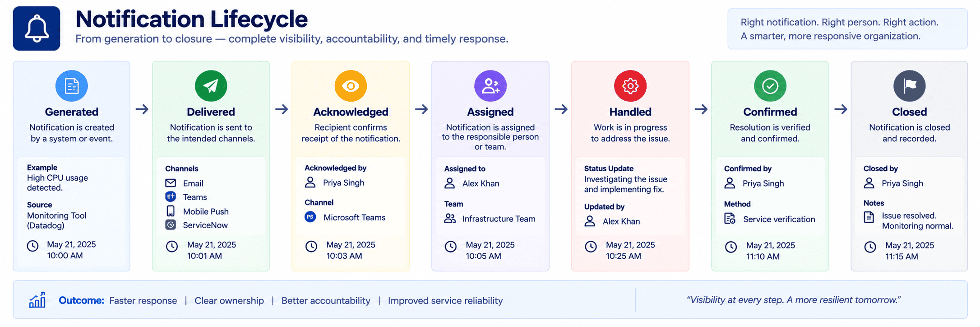Viewport: 980px width, 327px height.
Task: Click the ServiceNow icon in Channels list
Action: point(171,224)
